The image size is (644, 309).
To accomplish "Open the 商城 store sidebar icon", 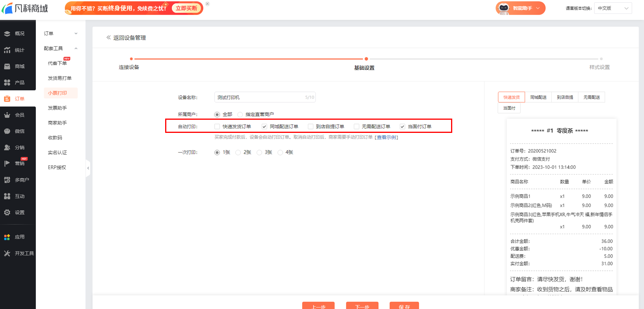I will point(7,66).
